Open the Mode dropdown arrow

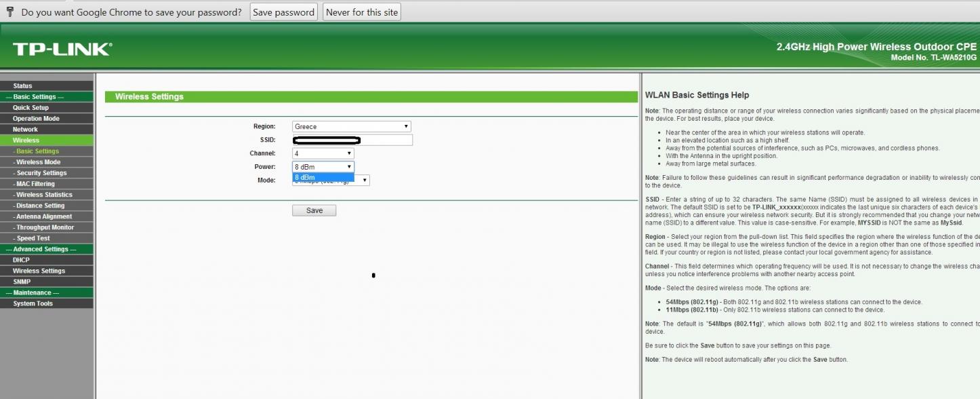(365, 180)
